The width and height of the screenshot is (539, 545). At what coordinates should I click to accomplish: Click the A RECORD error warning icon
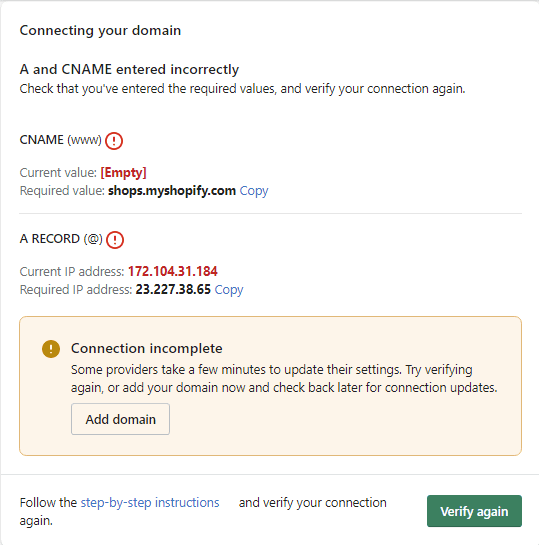[x=115, y=240]
